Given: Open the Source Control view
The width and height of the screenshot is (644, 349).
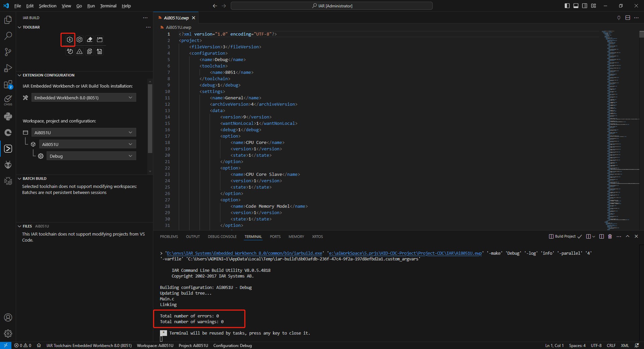Looking at the screenshot, I should tap(8, 52).
